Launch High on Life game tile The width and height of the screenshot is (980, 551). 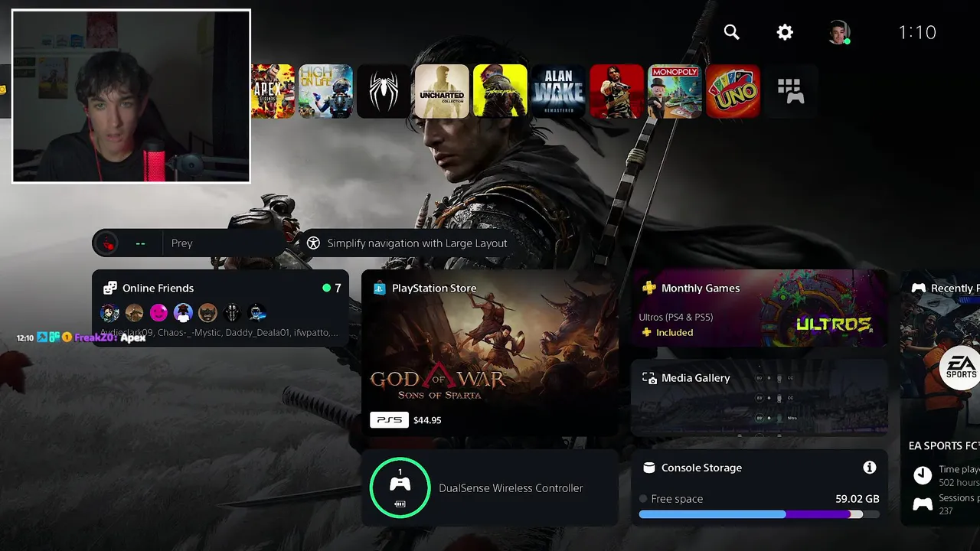(325, 91)
